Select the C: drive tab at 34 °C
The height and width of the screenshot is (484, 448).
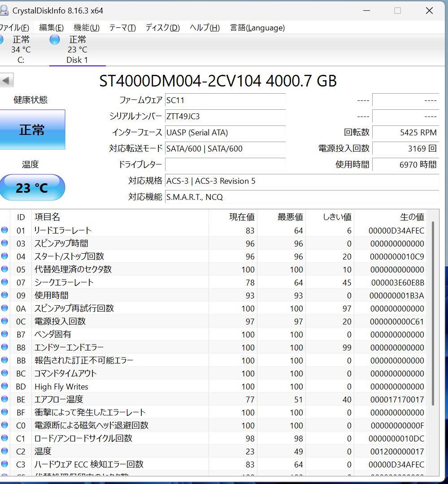point(20,49)
